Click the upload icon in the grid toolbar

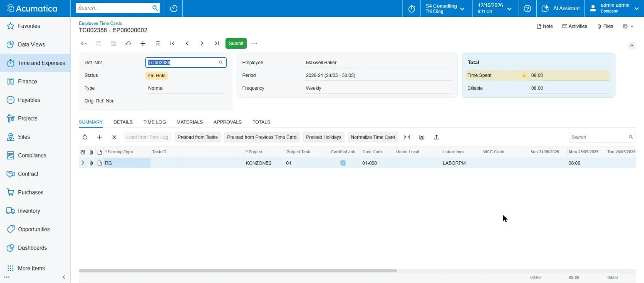436,137
